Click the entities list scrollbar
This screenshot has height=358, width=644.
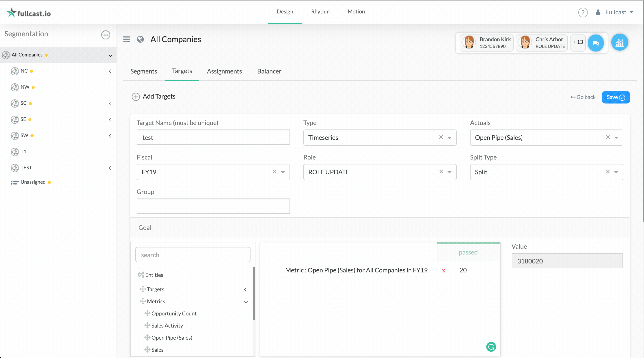[254, 293]
